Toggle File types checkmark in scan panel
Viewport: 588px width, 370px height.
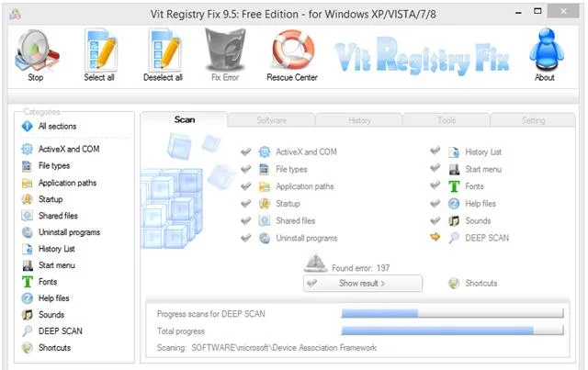coord(246,169)
